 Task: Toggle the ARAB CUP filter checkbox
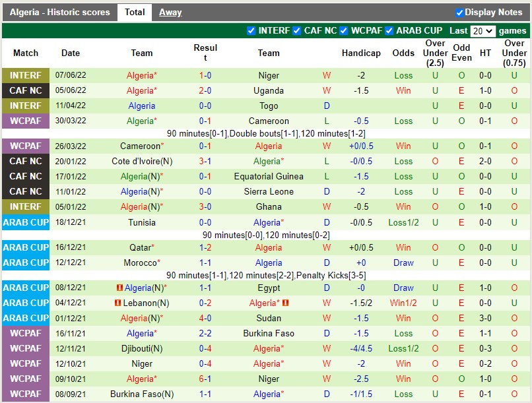[389, 31]
